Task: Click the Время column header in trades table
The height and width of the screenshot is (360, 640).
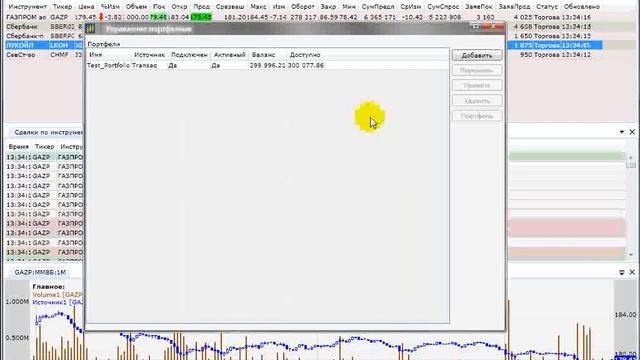Action: tap(18, 147)
